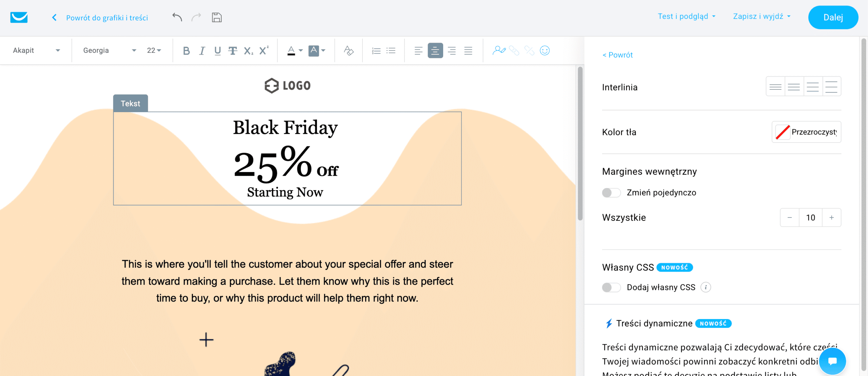Insert a numbered list
This screenshot has height=376, width=868.
tap(376, 51)
